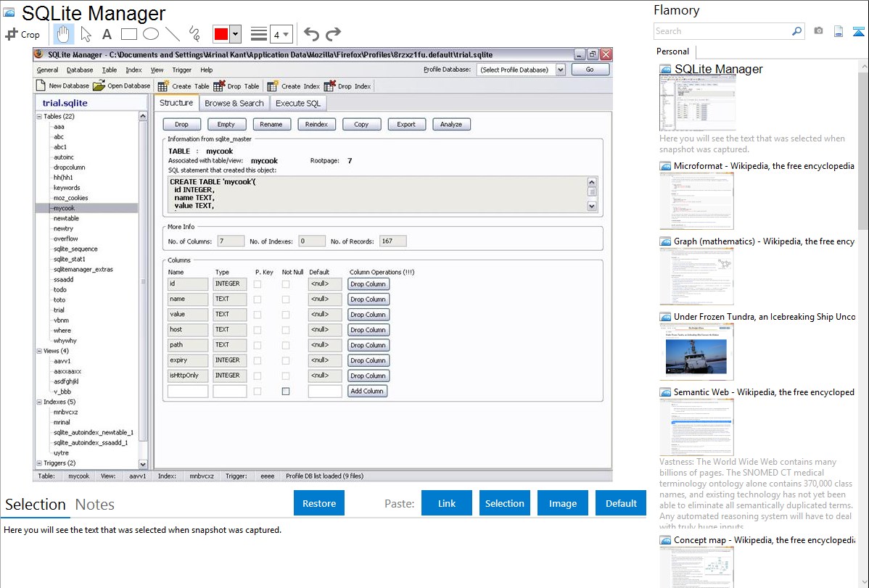Screen dimensions: 869x588
Task: Pick the ellipse drawing tool
Action: (150, 34)
